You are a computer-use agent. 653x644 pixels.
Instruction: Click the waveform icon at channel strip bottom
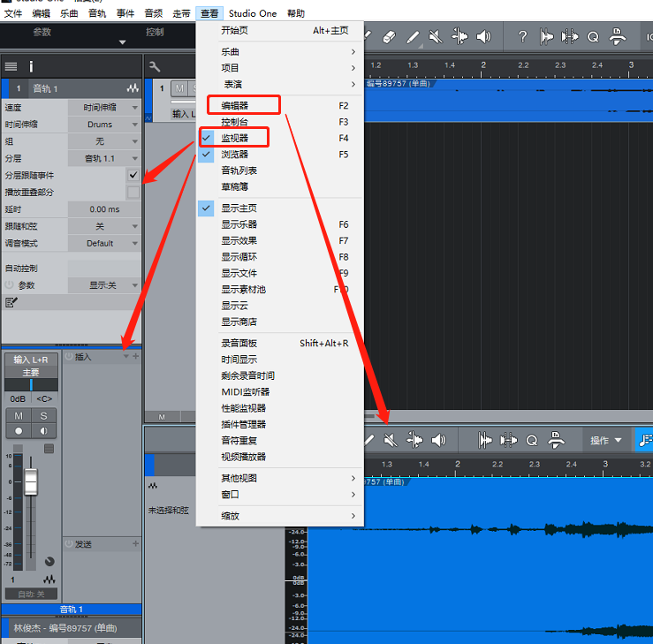[49, 580]
